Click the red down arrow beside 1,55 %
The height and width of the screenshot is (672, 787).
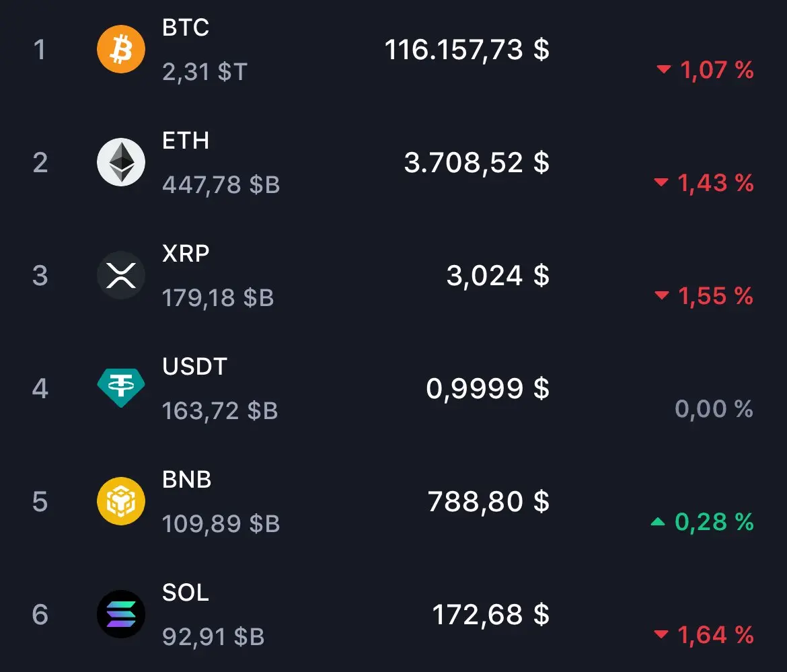click(661, 295)
